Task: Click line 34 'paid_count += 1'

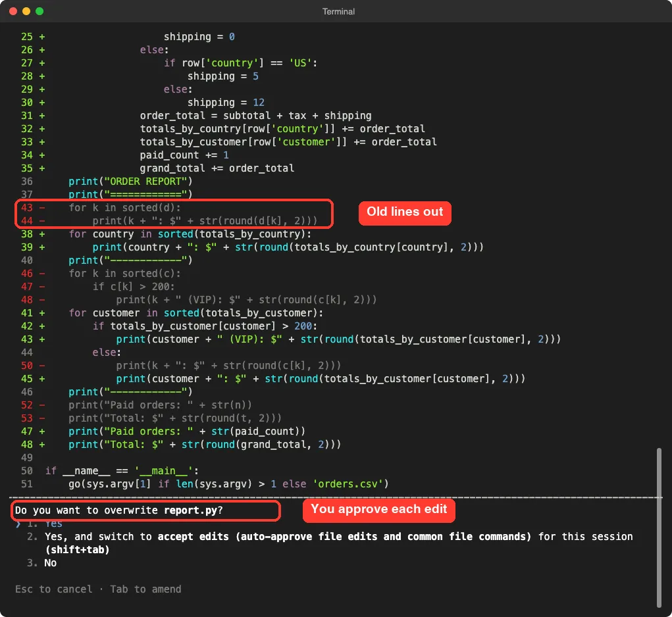Action: pos(184,155)
